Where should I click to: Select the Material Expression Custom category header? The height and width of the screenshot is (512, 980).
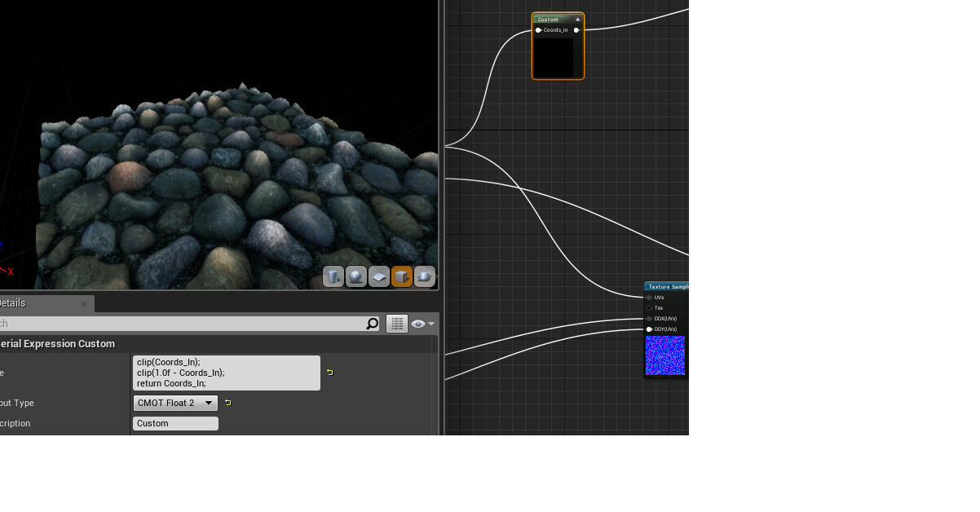[x=219, y=344]
